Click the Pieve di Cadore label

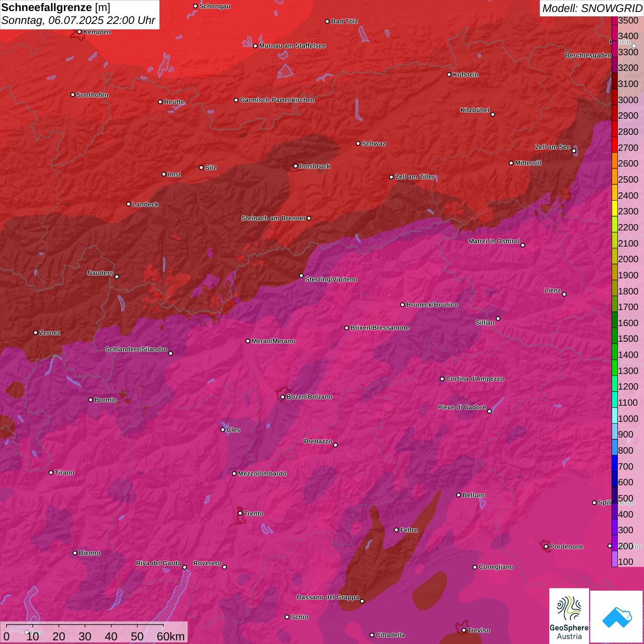pos(462,407)
